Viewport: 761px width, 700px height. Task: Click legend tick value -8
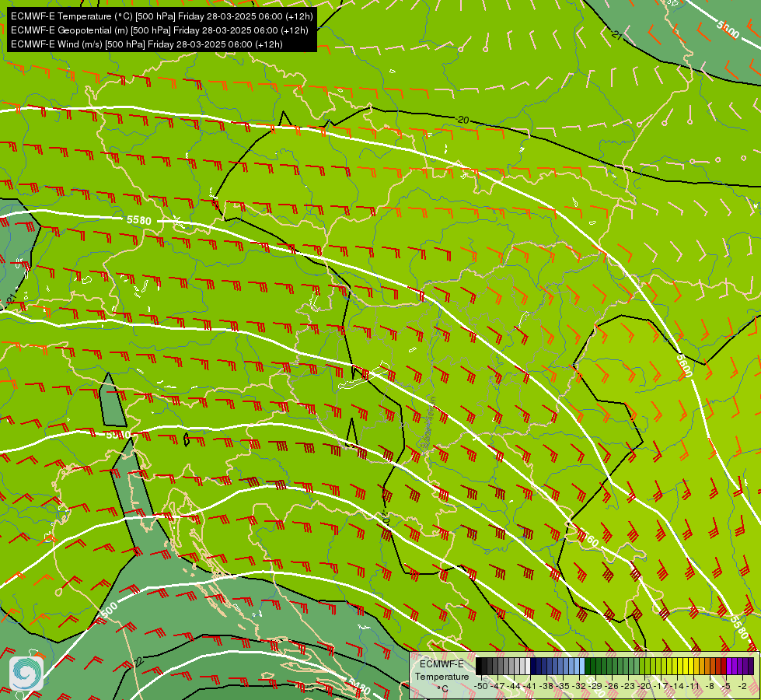point(710,686)
